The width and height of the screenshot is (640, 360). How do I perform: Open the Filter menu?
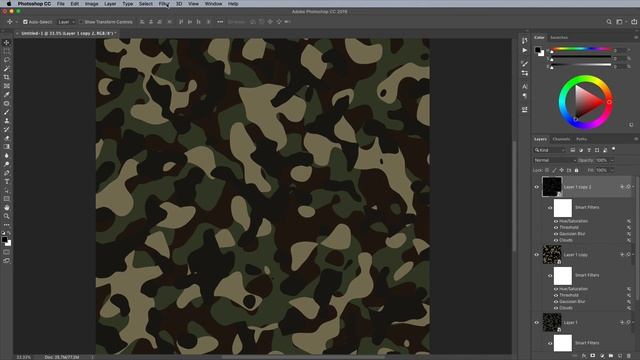164,4
